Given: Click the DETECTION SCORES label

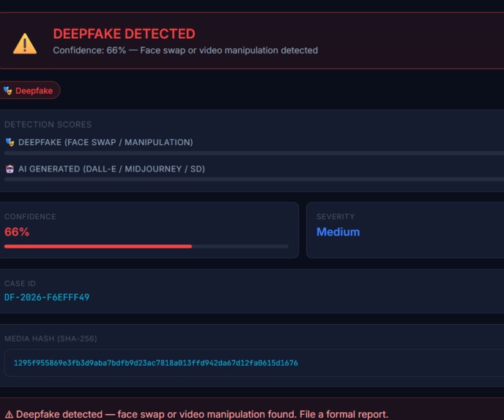Looking at the screenshot, I should (48, 125).
